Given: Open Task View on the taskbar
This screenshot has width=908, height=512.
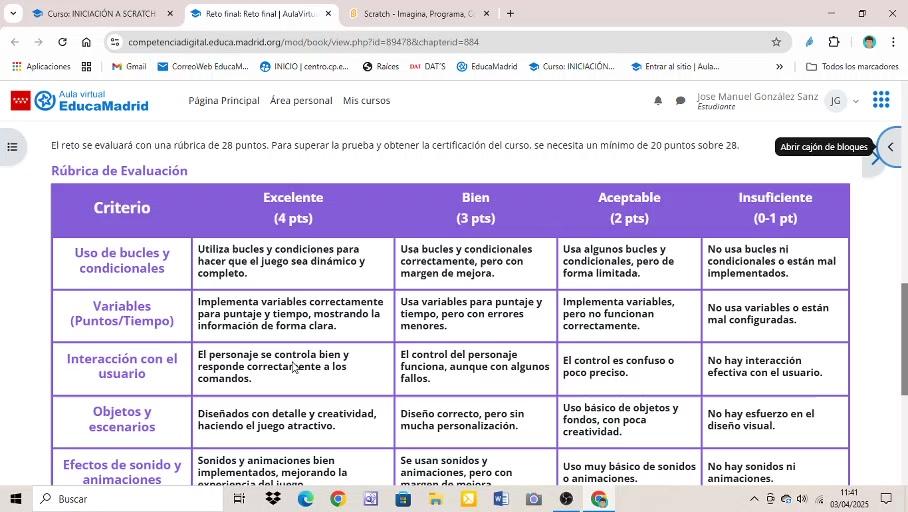Looking at the screenshot, I should pyautogui.click(x=239, y=499).
